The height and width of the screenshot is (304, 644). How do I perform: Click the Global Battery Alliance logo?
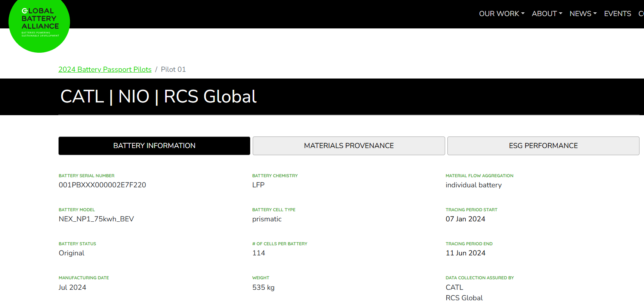39,23
